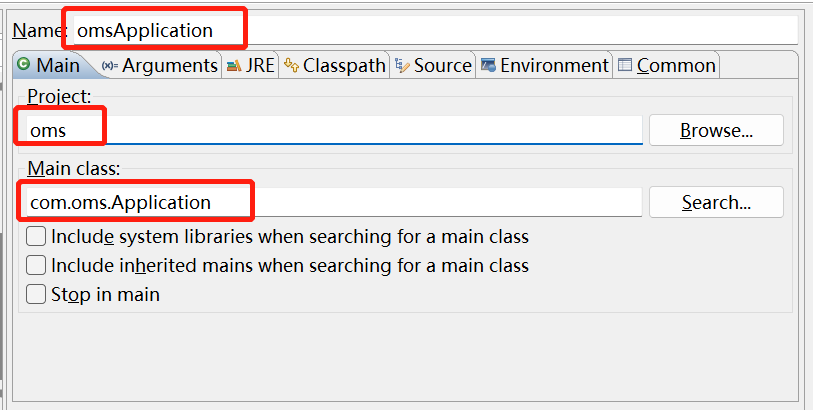Click the green Main tab icon
The width and height of the screenshot is (813, 410).
click(23, 65)
